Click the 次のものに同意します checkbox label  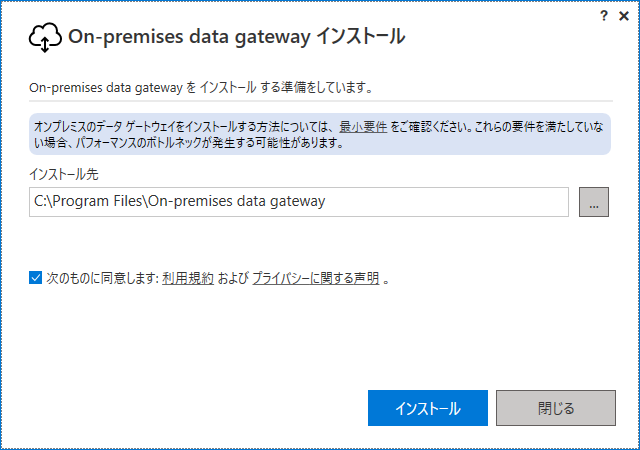[x=102, y=278]
